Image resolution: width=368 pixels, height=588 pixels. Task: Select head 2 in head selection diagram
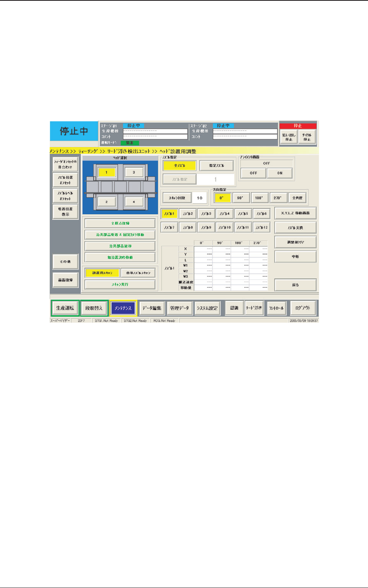click(x=106, y=202)
